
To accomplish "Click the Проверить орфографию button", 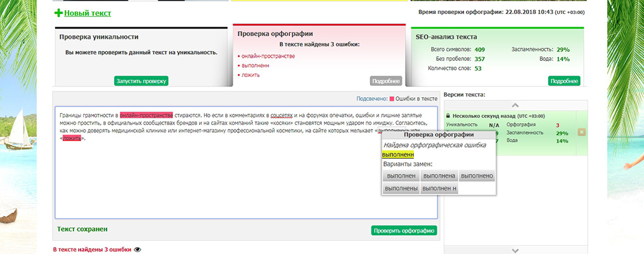I will coord(404,231).
